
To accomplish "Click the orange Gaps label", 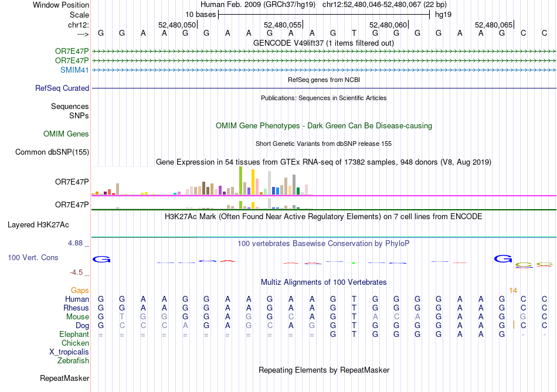I will click(x=80, y=291).
